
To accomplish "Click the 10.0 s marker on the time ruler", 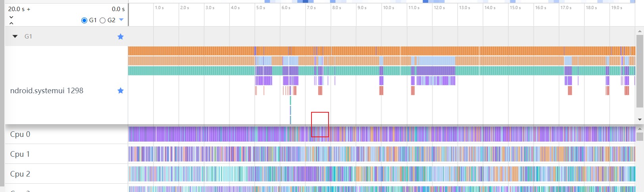I will [388, 8].
